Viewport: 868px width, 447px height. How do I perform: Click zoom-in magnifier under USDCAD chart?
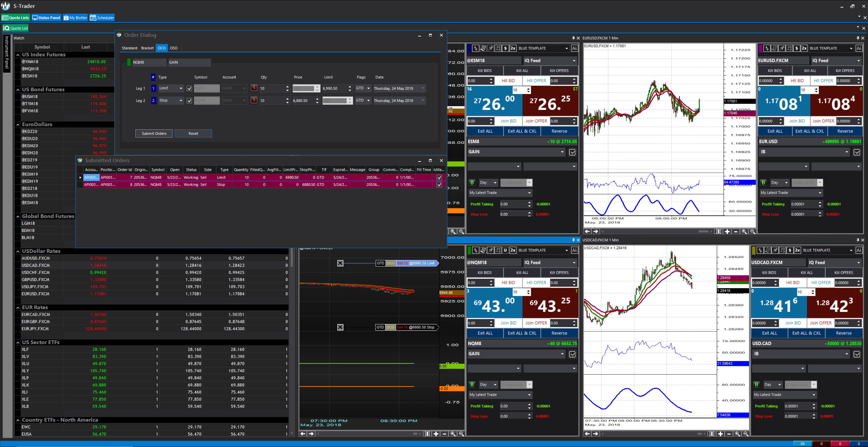(737, 434)
